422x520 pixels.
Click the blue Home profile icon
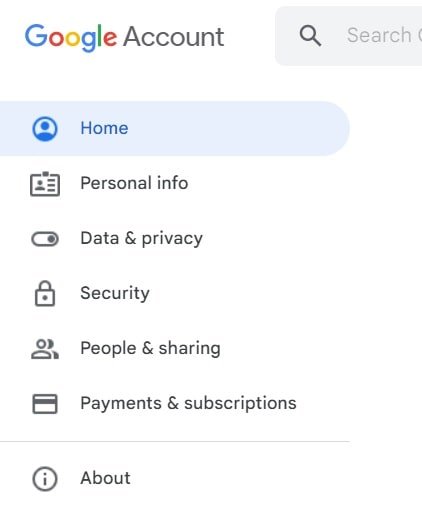tap(45, 129)
